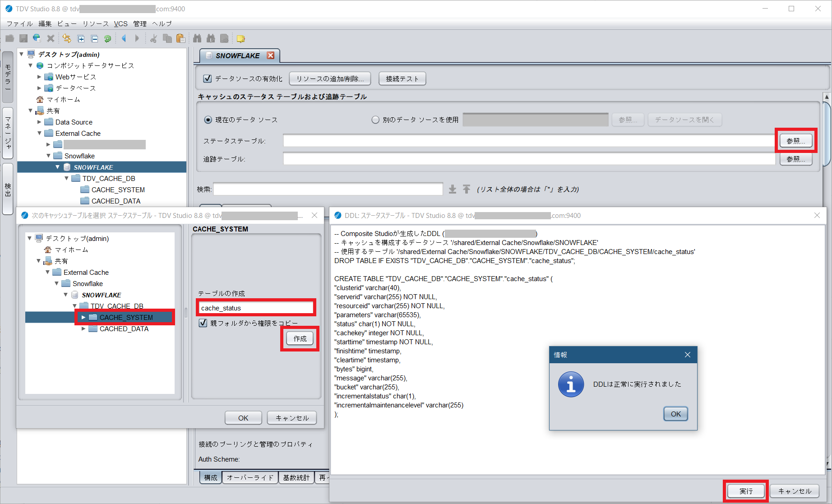Click the 作成 button
832x504 pixels.
point(300,338)
